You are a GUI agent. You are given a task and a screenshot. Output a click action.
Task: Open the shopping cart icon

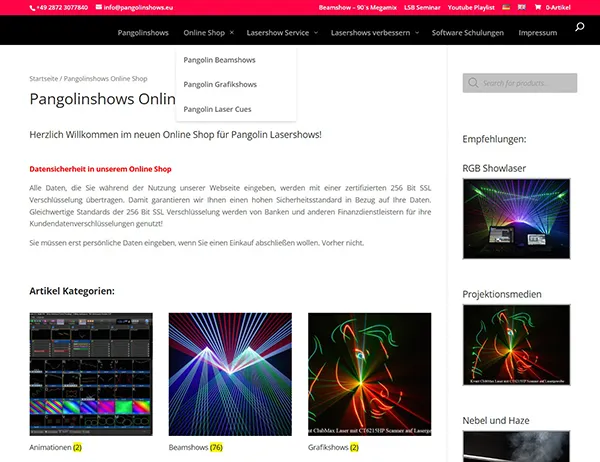click(x=538, y=7)
